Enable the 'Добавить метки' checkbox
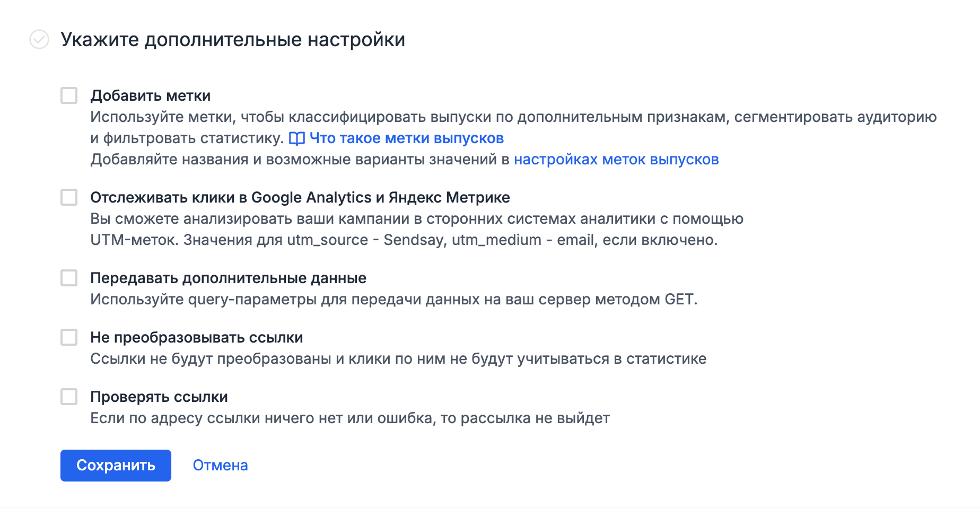The height and width of the screenshot is (508, 980). point(69,95)
